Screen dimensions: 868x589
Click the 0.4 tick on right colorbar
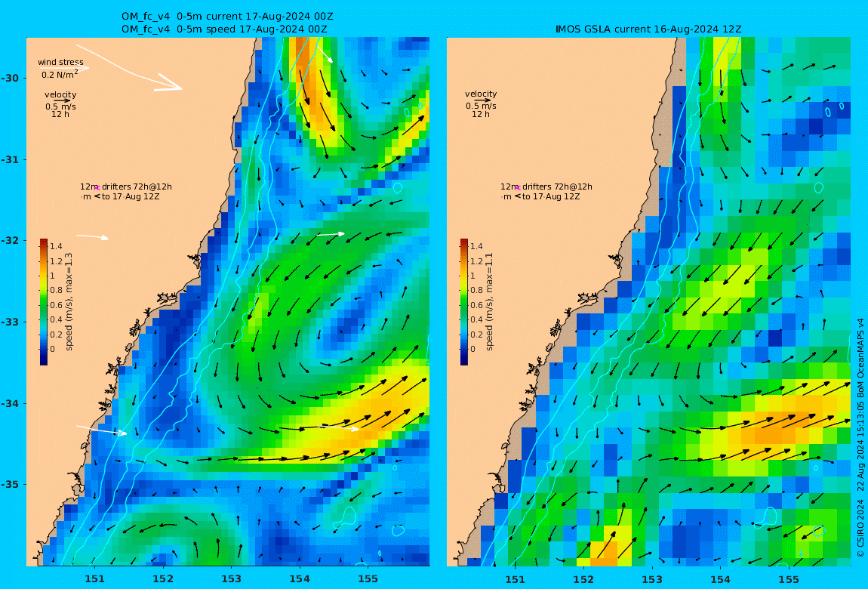pyautogui.click(x=476, y=319)
